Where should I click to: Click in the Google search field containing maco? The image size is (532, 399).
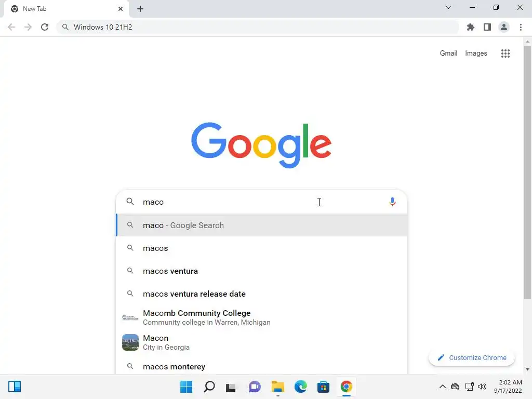click(262, 202)
